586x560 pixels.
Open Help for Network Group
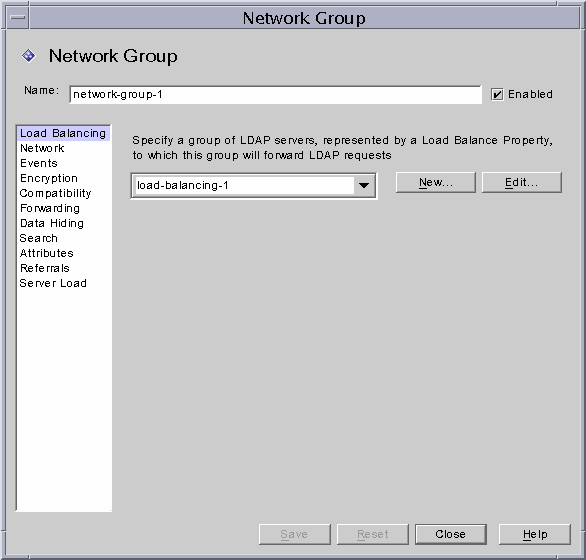535,534
